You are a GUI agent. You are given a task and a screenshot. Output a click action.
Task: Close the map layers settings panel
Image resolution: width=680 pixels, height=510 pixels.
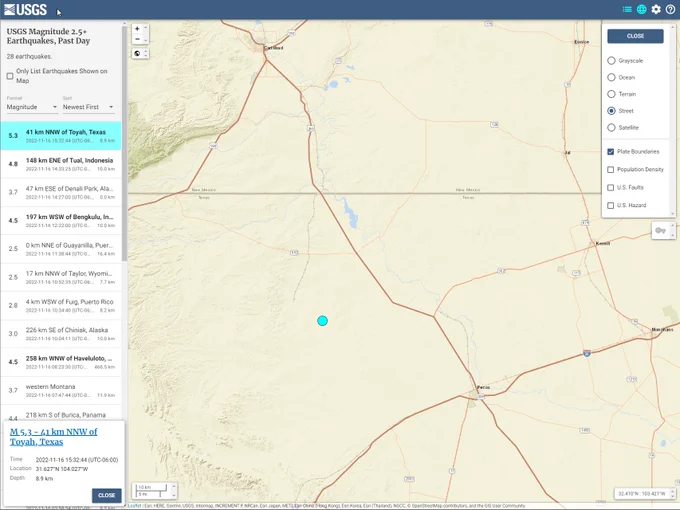(635, 36)
